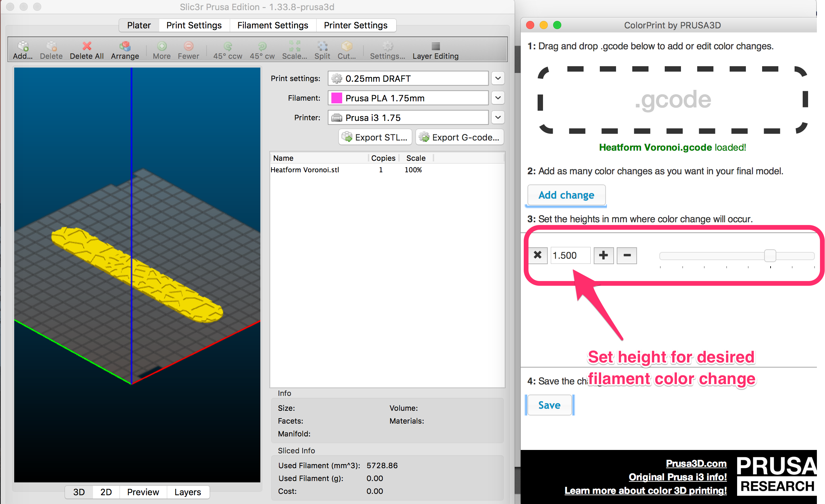Open the Original Prusa i3 info link
This screenshot has width=825, height=504.
point(678,477)
